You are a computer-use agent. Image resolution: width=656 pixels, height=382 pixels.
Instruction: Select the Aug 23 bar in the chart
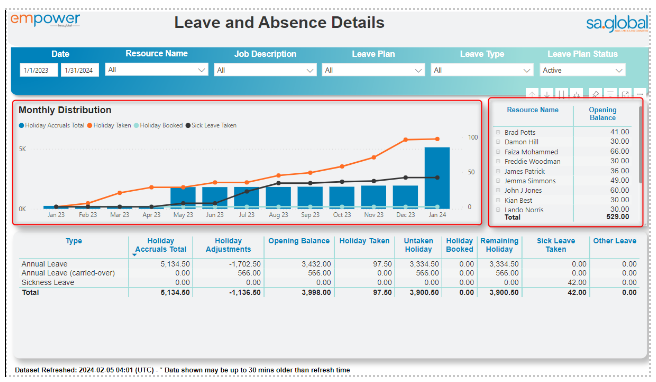tap(278, 197)
